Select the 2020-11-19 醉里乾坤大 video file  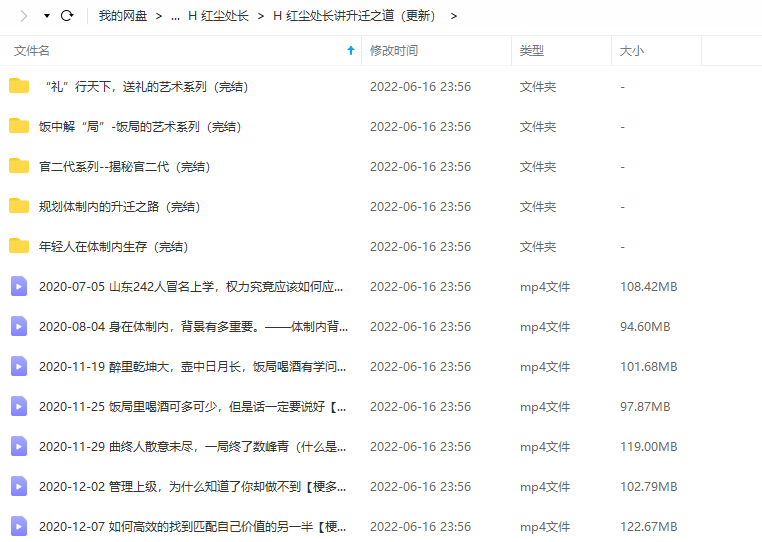coord(192,367)
